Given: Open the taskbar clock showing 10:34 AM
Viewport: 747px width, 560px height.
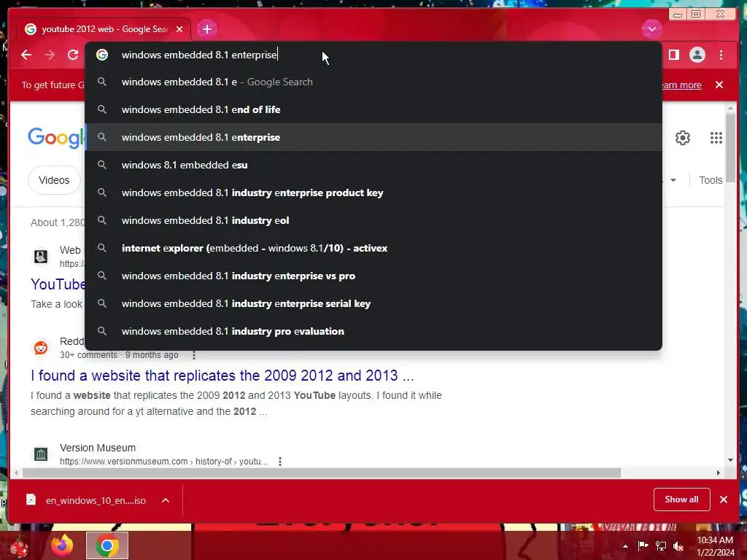Looking at the screenshot, I should click(x=715, y=546).
